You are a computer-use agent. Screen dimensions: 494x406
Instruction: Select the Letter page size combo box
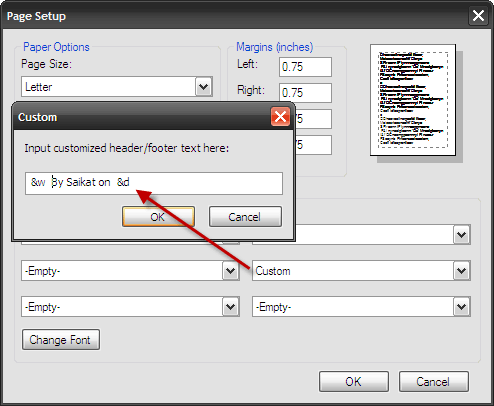click(x=117, y=87)
